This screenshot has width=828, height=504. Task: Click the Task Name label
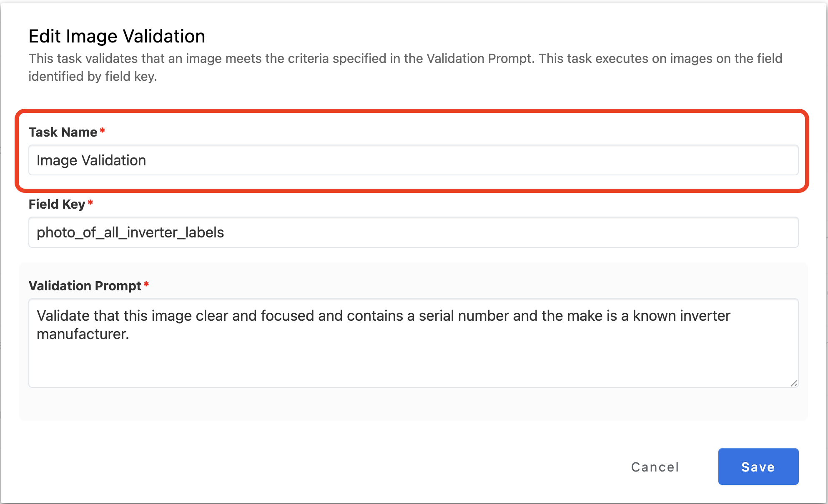click(x=63, y=132)
